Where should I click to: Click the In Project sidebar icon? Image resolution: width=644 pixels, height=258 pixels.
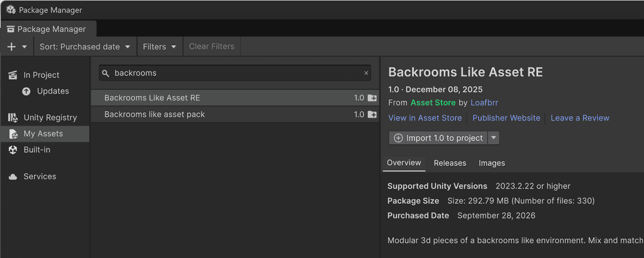click(13, 75)
